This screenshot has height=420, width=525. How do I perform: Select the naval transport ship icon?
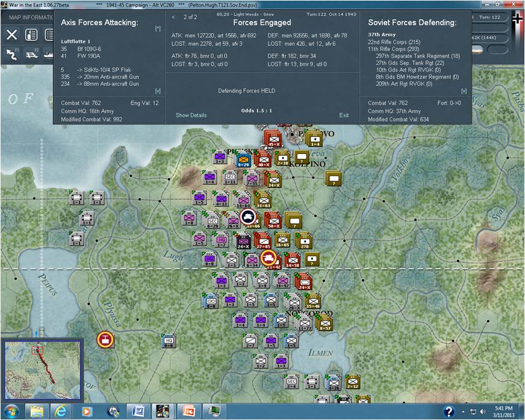click(49, 54)
